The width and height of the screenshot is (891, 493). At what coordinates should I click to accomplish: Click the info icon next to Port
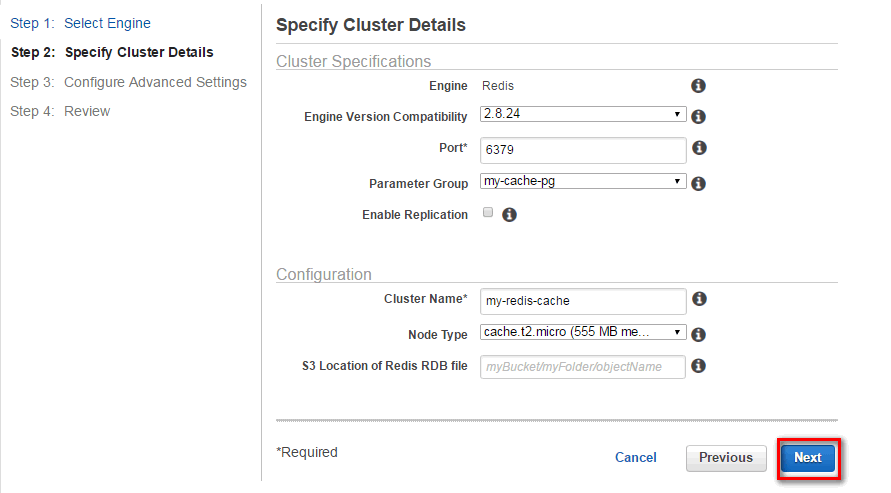pos(700,148)
